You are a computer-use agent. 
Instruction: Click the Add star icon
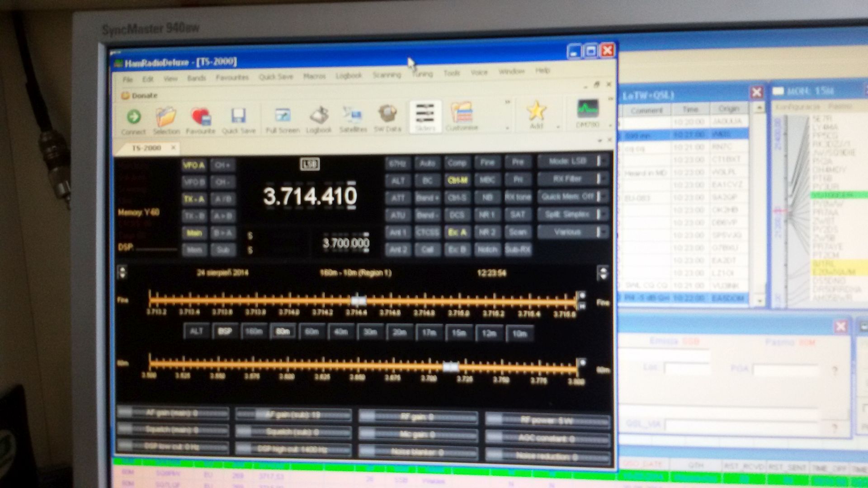click(536, 111)
